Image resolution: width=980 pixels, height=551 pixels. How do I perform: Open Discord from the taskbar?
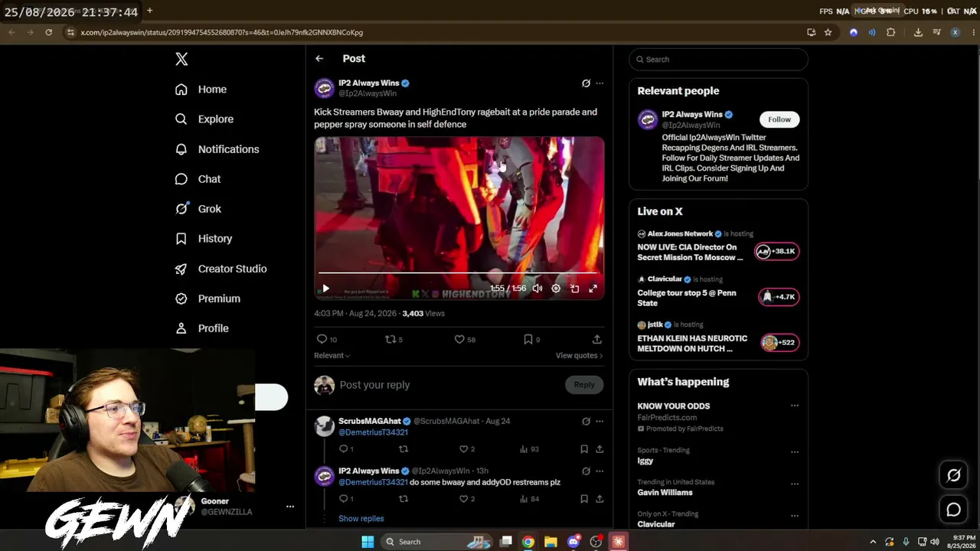tap(573, 542)
